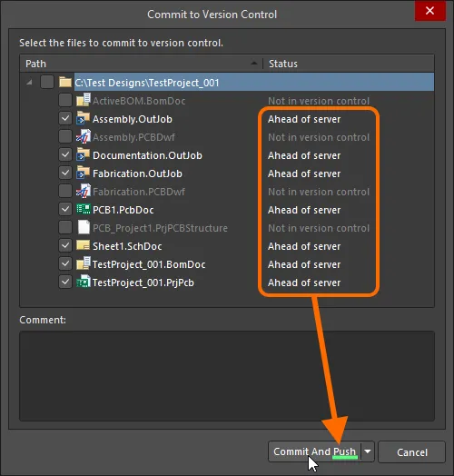Click the Cancel button
This screenshot has height=476, width=454.
coord(412,452)
